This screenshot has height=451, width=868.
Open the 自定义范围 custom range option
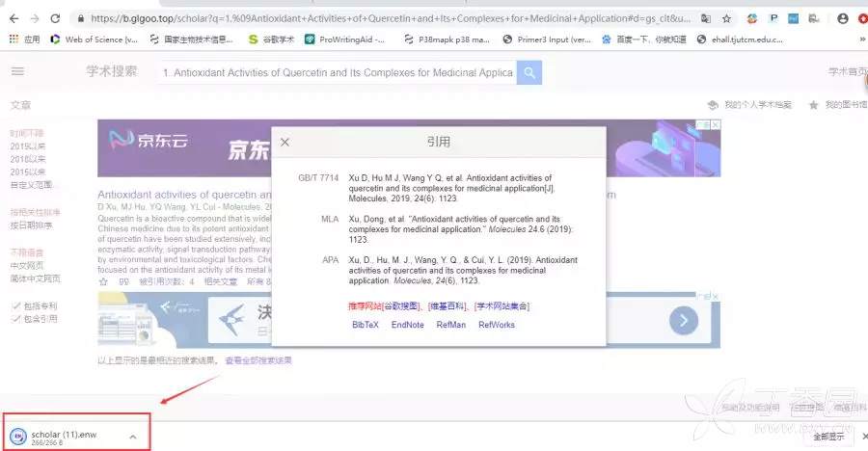31,185
